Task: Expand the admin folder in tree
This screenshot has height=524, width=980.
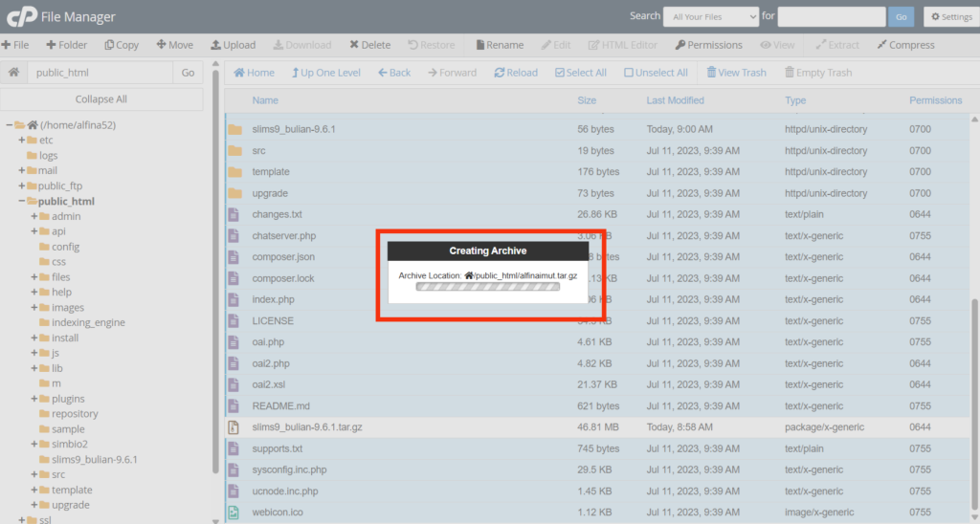Action: [33, 216]
